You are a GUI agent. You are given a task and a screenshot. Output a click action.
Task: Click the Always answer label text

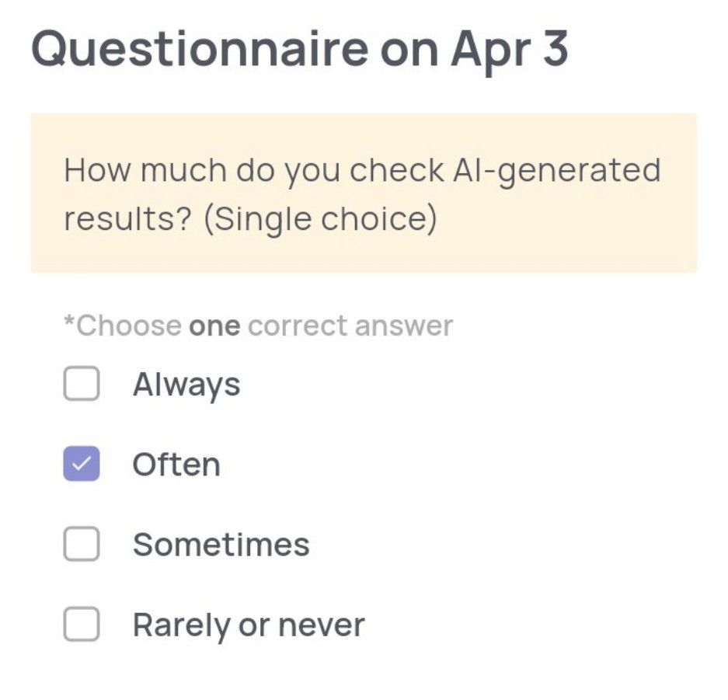pyautogui.click(x=186, y=383)
